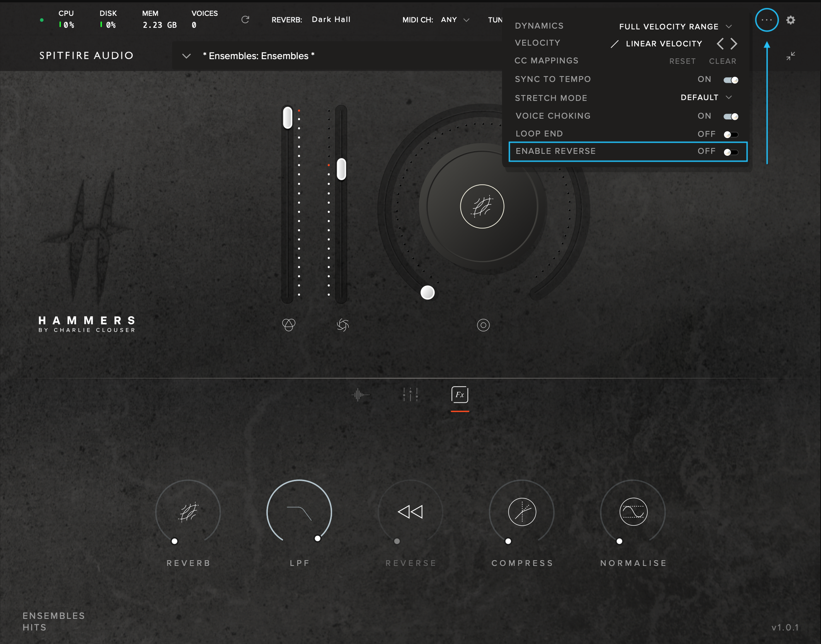Click the dynamics swirl icon below second fader

tap(342, 325)
